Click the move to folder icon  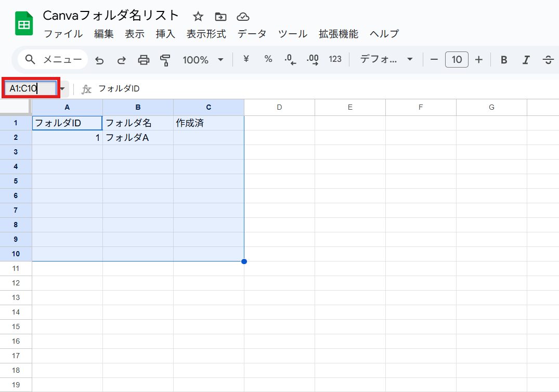[220, 17]
